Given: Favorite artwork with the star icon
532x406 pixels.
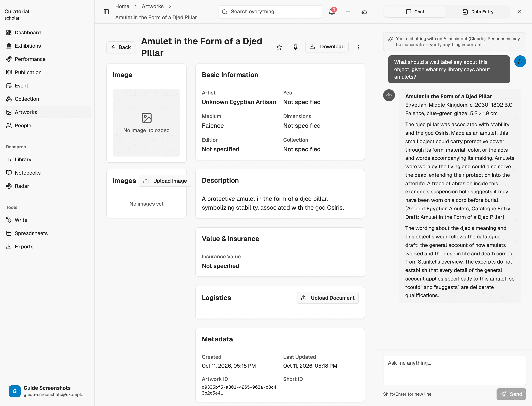Looking at the screenshot, I should tap(279, 47).
